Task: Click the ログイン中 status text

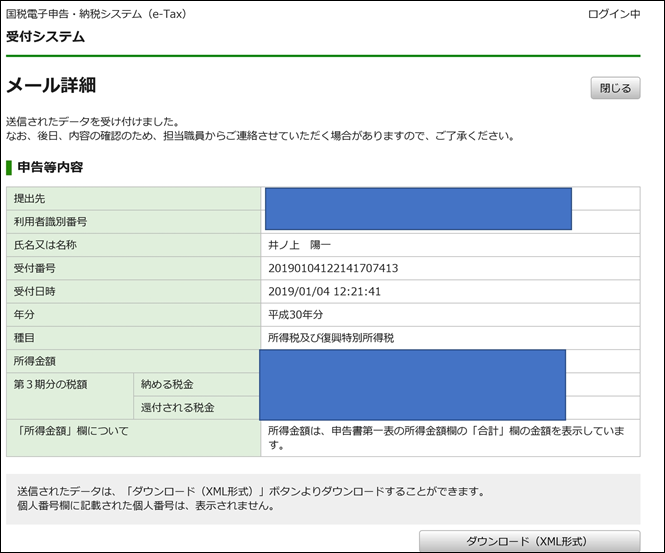Action: [614, 14]
